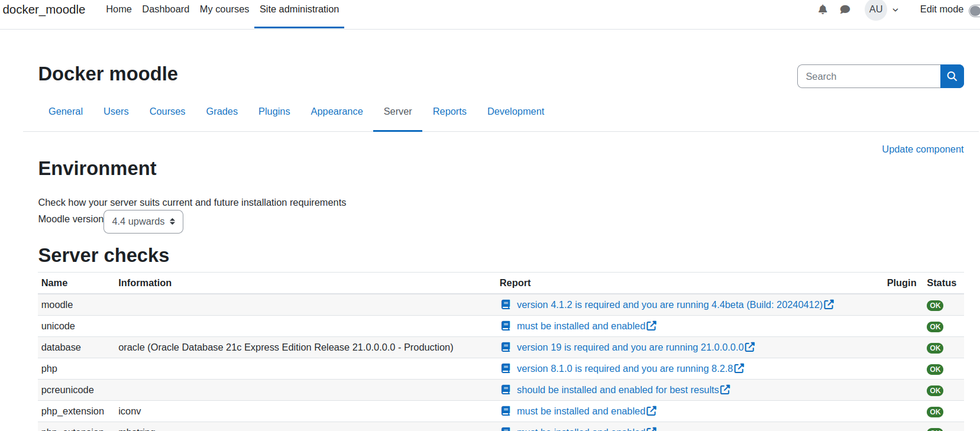Viewport: 980px width, 431px height.
Task: Click the iconv information cell
Action: click(x=130, y=411)
